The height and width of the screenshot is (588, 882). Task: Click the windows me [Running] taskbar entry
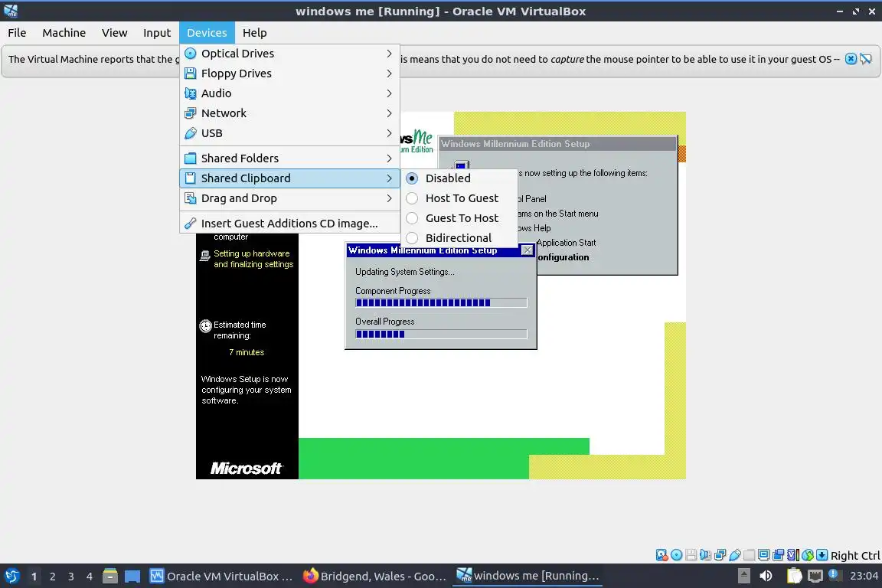point(528,577)
